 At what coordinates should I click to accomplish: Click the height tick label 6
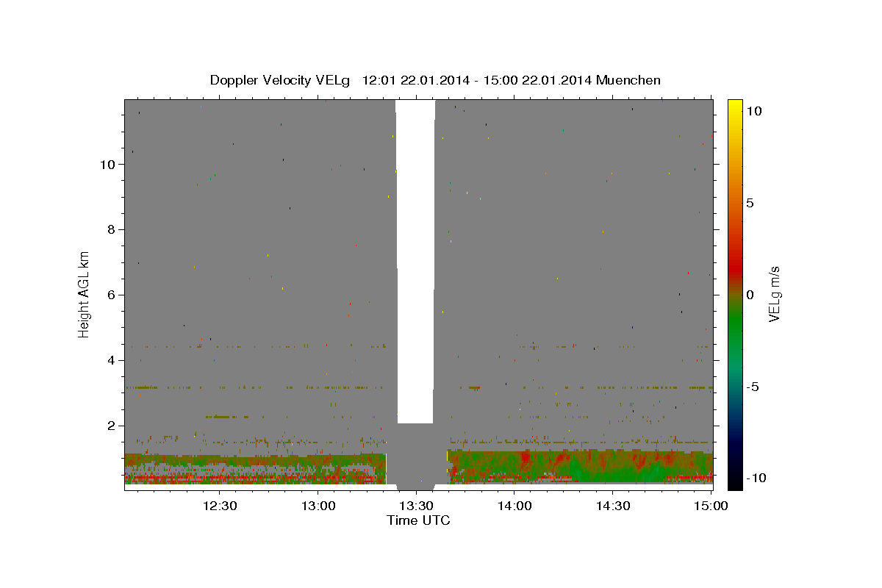[110, 295]
